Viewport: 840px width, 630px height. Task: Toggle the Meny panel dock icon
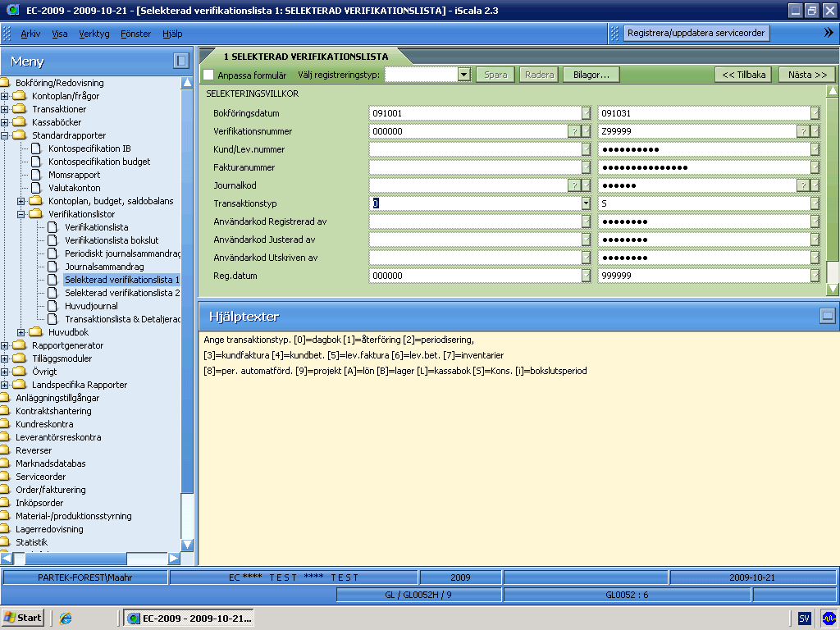click(x=181, y=61)
